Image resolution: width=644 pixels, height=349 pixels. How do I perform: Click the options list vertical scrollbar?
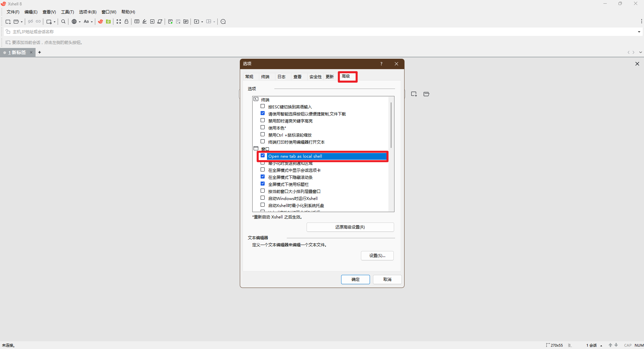click(x=391, y=125)
